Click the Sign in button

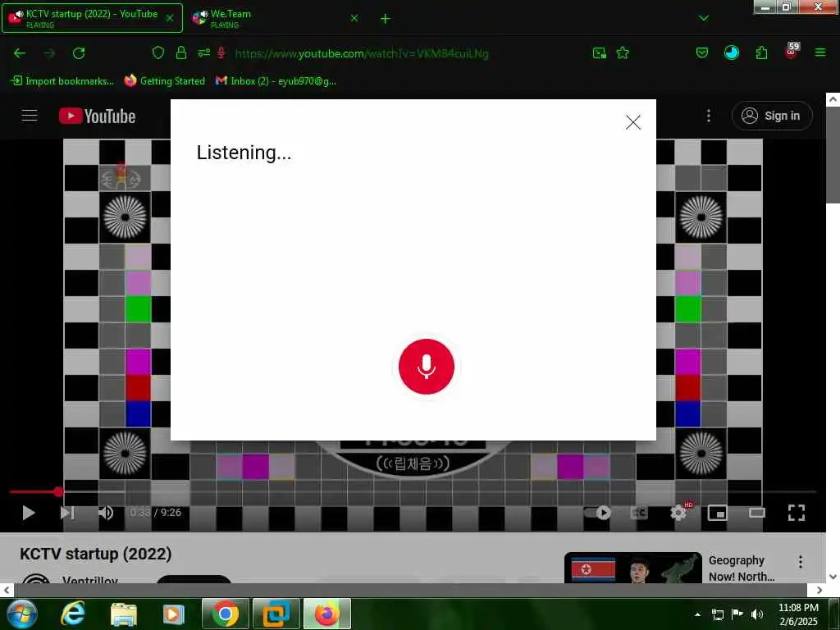(x=771, y=116)
